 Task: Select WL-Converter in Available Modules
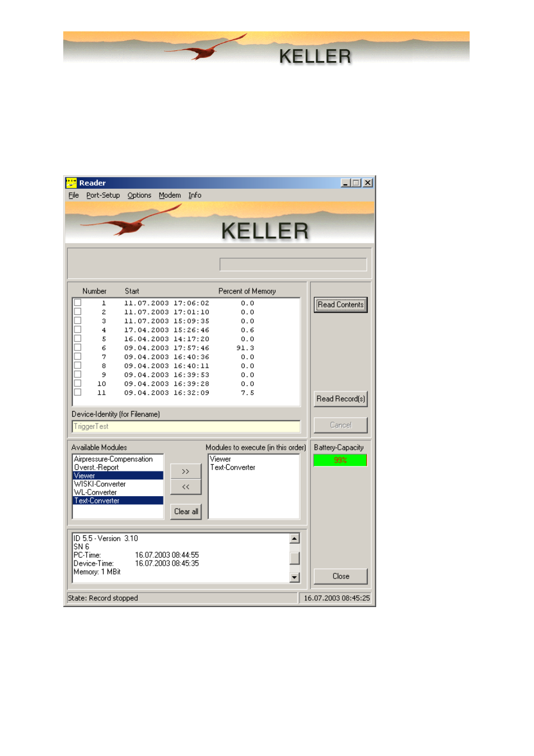pos(118,492)
